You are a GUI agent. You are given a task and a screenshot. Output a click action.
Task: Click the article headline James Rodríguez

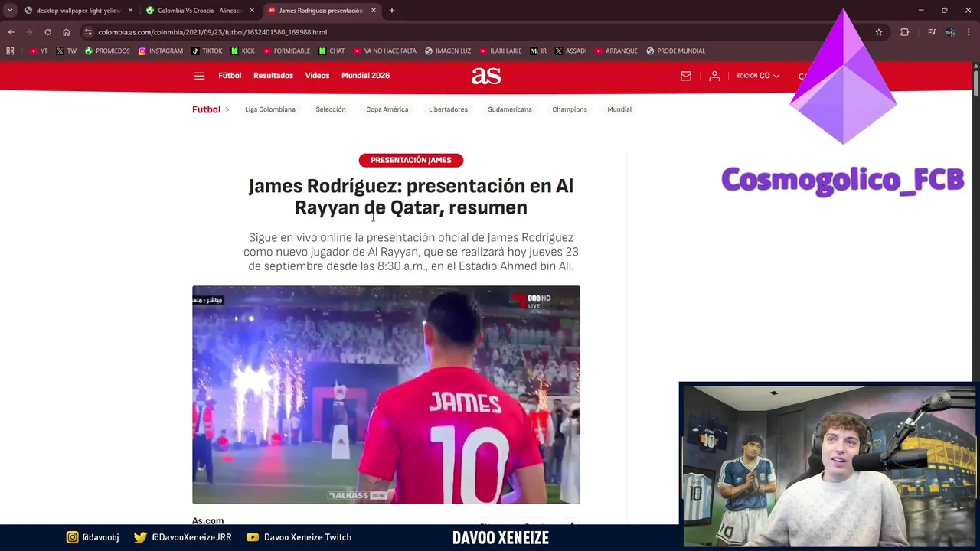[x=410, y=197]
